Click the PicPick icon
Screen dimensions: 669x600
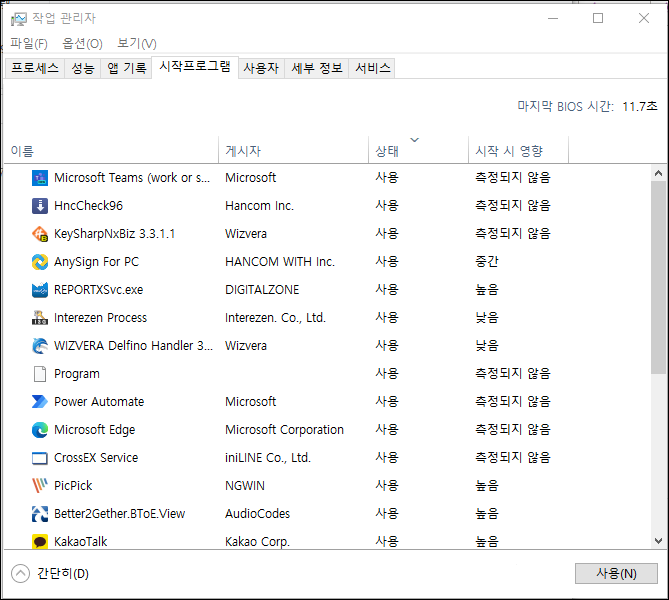pos(40,486)
